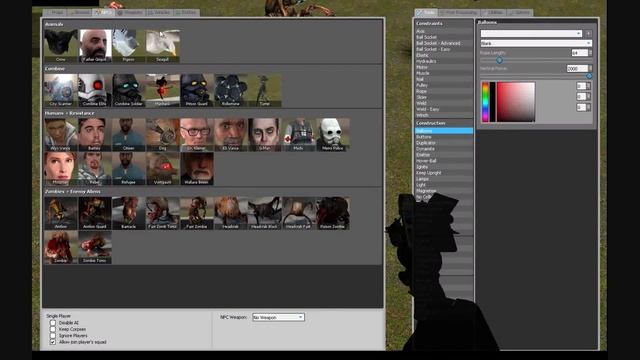Screen dimensions: 640x360
Task: Spawn the Father Grigori NPC
Action: click(95, 46)
